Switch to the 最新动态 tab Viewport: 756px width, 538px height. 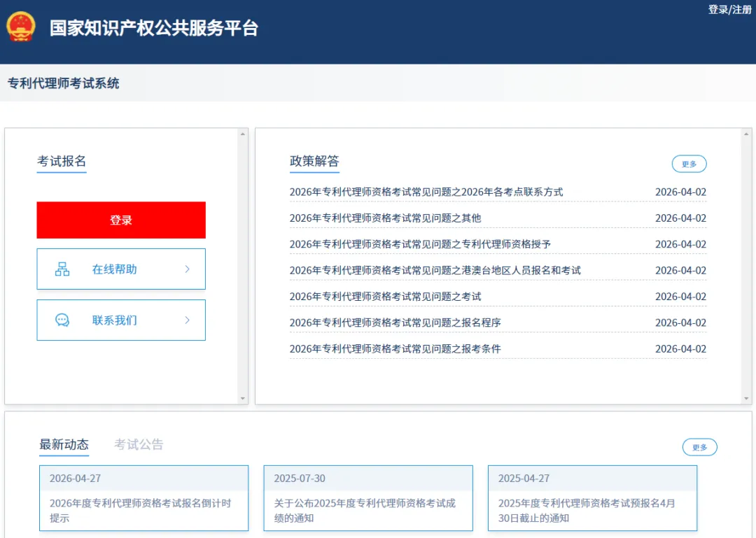tap(64, 444)
